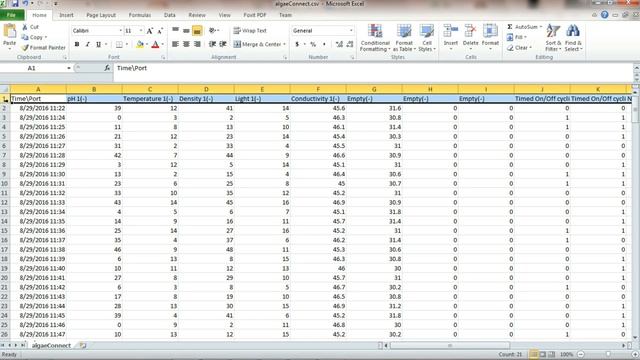Open the File tab
The width and height of the screenshot is (640, 360).
click(x=11, y=15)
